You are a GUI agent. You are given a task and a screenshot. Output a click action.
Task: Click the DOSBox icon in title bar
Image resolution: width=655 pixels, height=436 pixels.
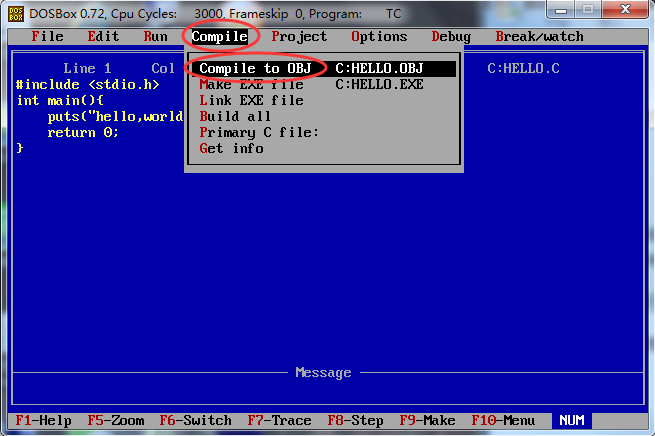(x=16, y=14)
